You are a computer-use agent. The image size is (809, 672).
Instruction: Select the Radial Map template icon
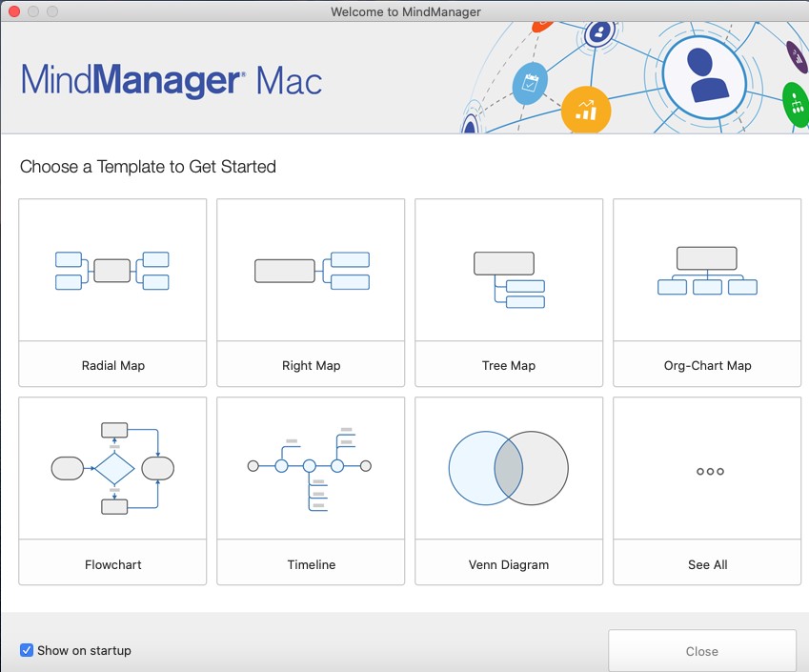coord(111,271)
